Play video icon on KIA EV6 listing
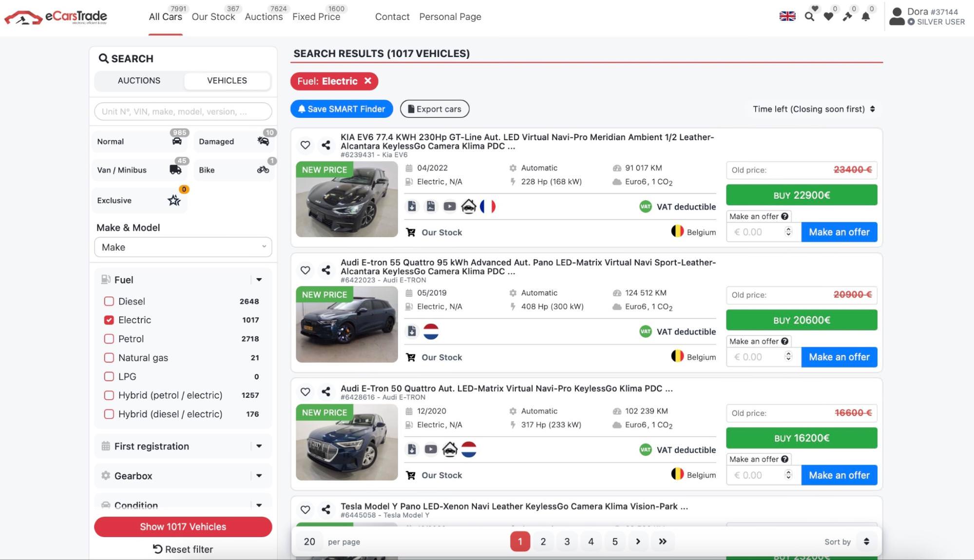The height and width of the screenshot is (560, 974). (449, 206)
